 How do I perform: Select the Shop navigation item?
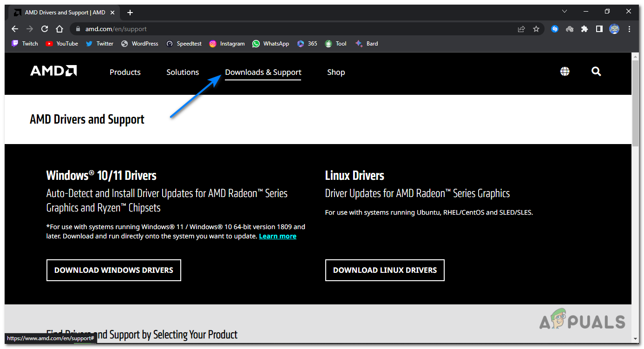[336, 72]
